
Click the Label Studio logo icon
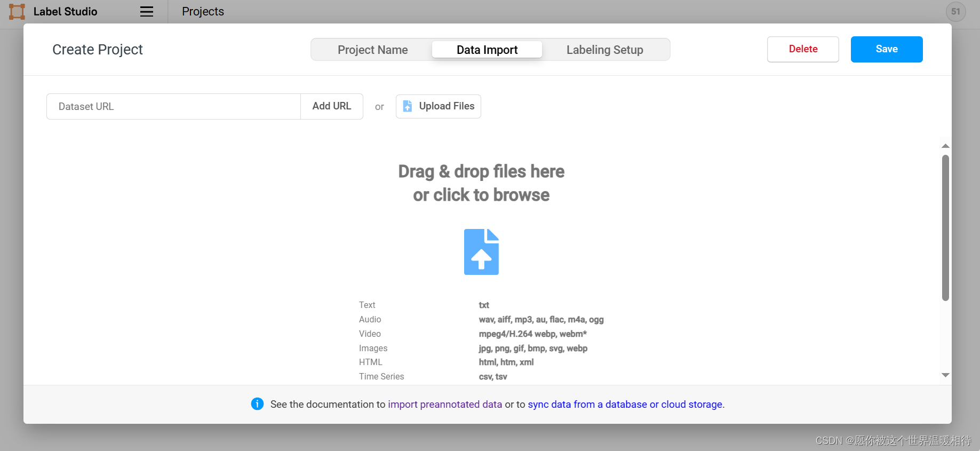tap(17, 12)
